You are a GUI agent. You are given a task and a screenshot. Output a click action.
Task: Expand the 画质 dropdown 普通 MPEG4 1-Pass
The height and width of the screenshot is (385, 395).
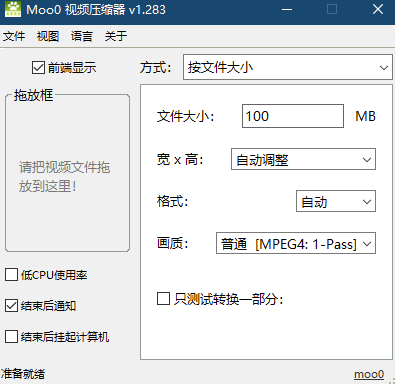click(x=296, y=243)
